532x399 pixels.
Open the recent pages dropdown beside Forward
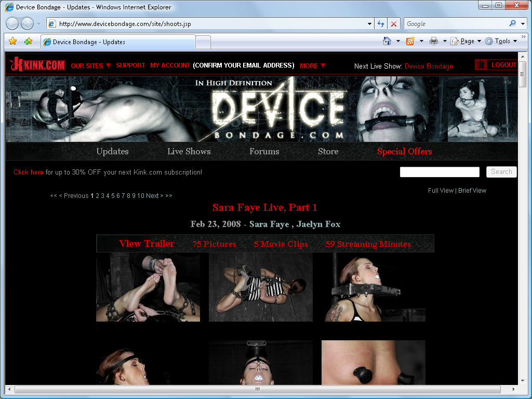click(38, 24)
